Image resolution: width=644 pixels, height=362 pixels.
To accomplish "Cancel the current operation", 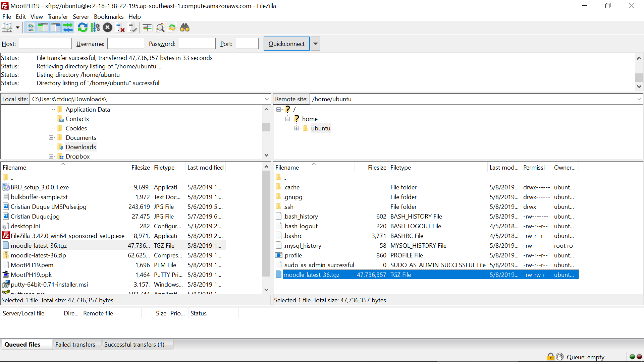I will click(x=107, y=27).
